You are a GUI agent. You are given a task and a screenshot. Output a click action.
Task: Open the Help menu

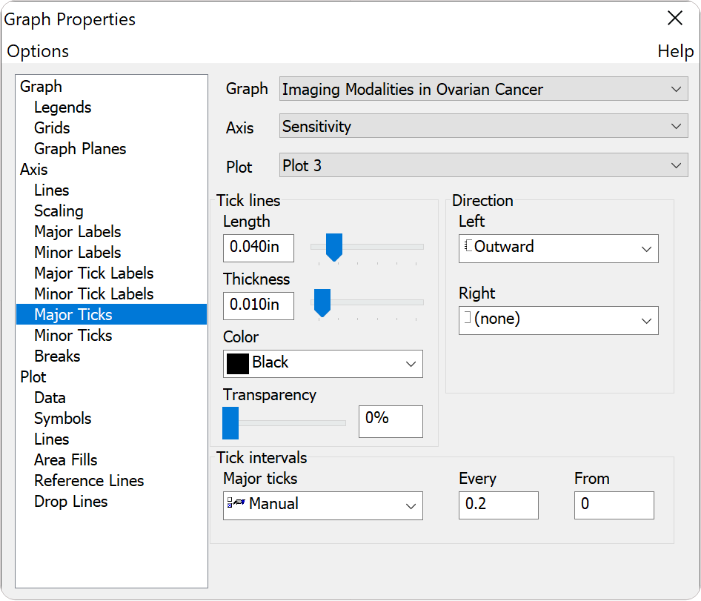click(675, 51)
